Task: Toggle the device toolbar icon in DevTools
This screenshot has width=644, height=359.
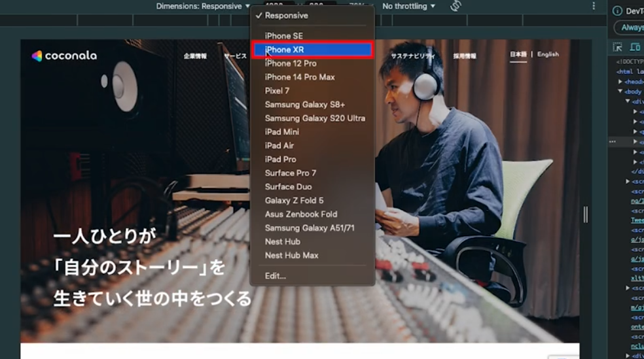Action: coord(635,47)
